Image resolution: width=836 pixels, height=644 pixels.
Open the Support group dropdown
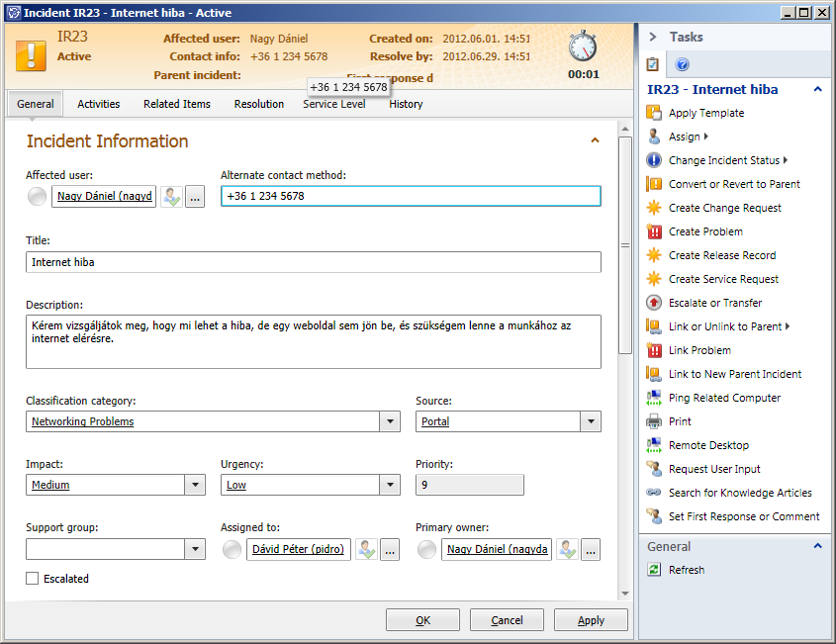(x=195, y=549)
